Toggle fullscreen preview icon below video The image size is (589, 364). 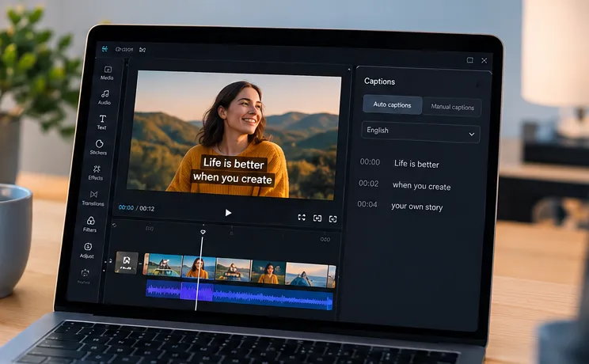[x=302, y=218]
